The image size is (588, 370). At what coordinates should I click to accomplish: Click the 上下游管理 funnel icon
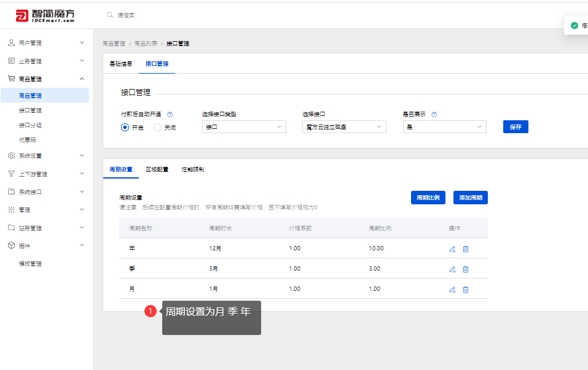click(x=11, y=174)
